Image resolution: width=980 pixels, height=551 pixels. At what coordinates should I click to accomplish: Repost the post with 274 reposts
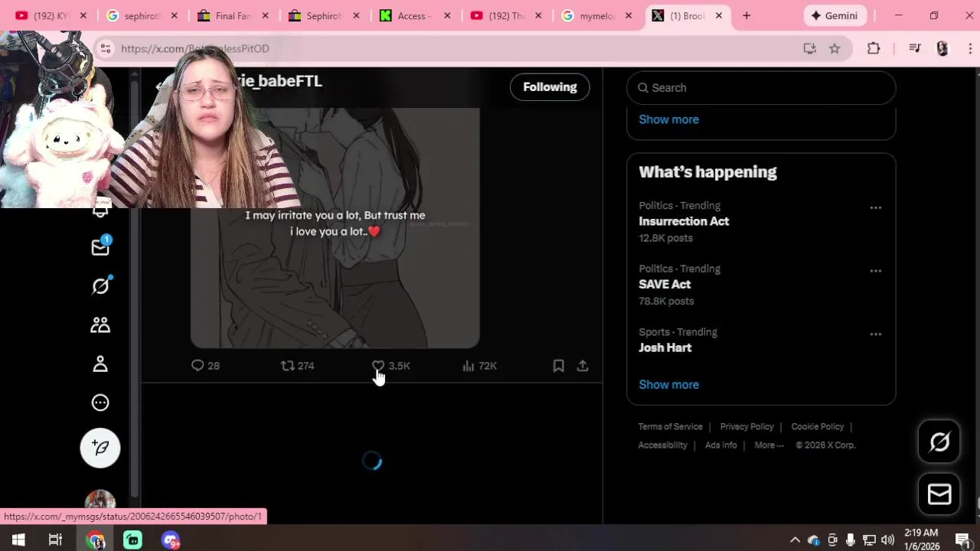tap(297, 366)
